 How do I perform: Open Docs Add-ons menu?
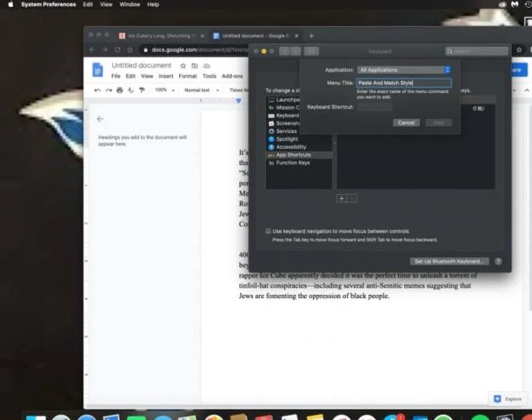[232, 76]
